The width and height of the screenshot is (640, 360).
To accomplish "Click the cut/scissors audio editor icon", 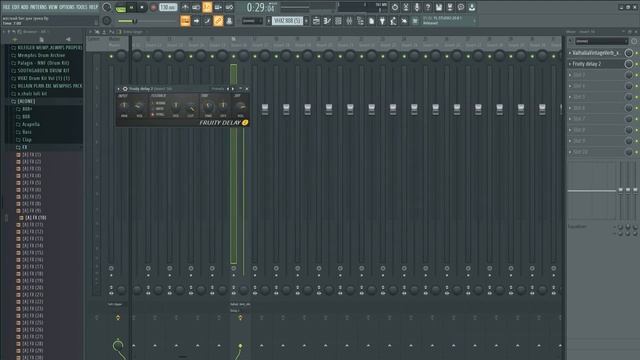I will pos(406,7).
